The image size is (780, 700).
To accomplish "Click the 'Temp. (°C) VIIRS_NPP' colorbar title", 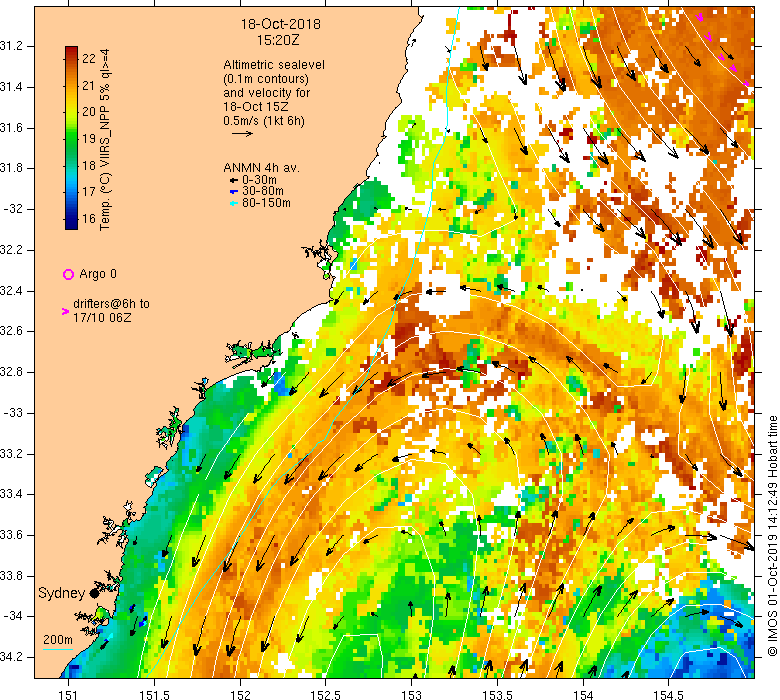I will pos(105,140).
